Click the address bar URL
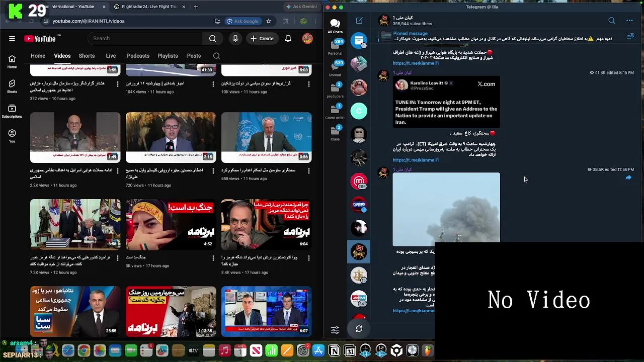The width and height of the screenshot is (644, 362). point(89,21)
